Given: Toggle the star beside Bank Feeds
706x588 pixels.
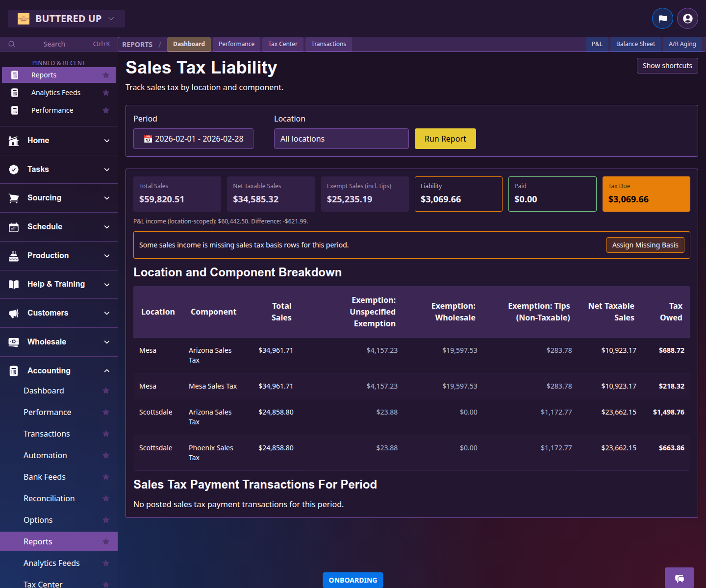Looking at the screenshot, I should 106,477.
